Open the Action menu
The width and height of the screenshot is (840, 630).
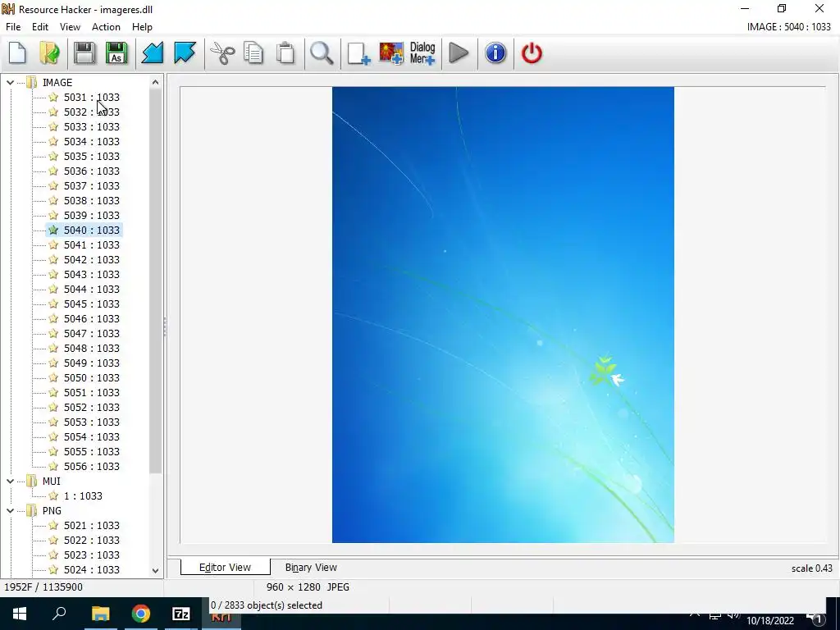tap(106, 27)
